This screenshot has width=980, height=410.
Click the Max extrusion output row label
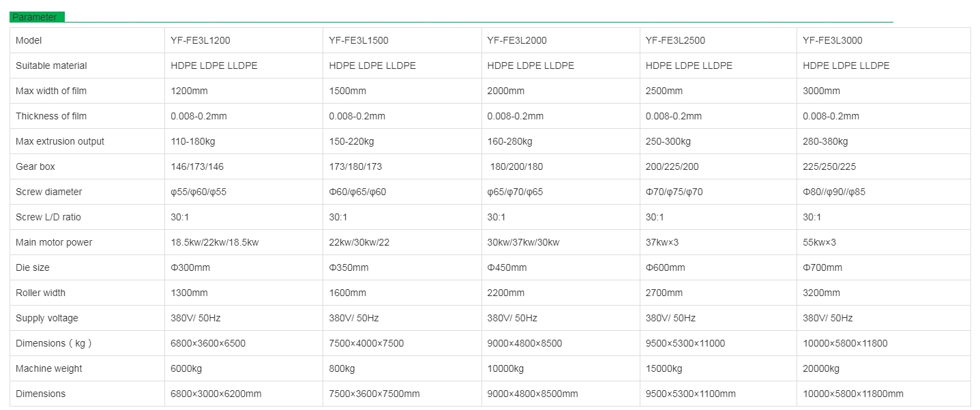tap(60, 141)
